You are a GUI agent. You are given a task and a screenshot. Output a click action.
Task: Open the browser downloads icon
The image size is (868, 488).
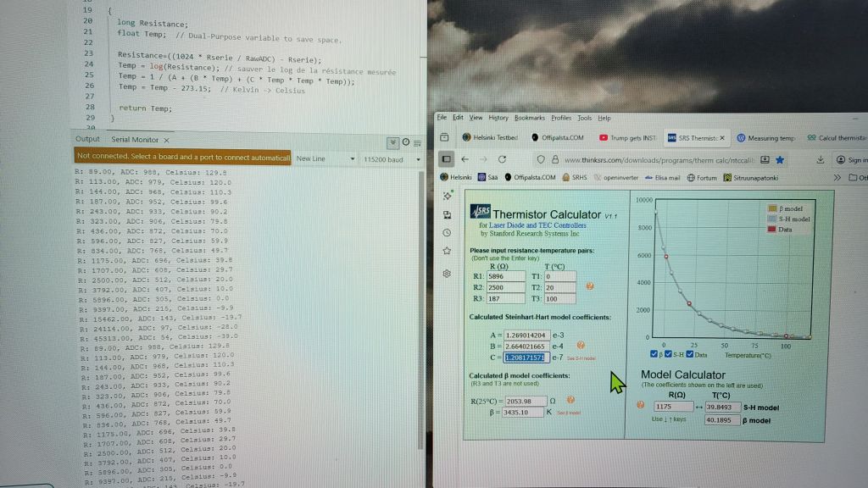click(820, 159)
